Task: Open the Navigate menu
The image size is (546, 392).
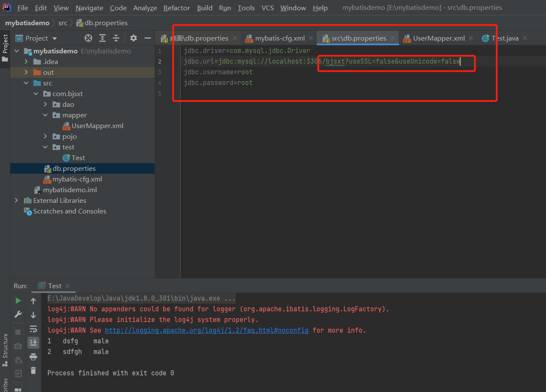Action: [89, 8]
